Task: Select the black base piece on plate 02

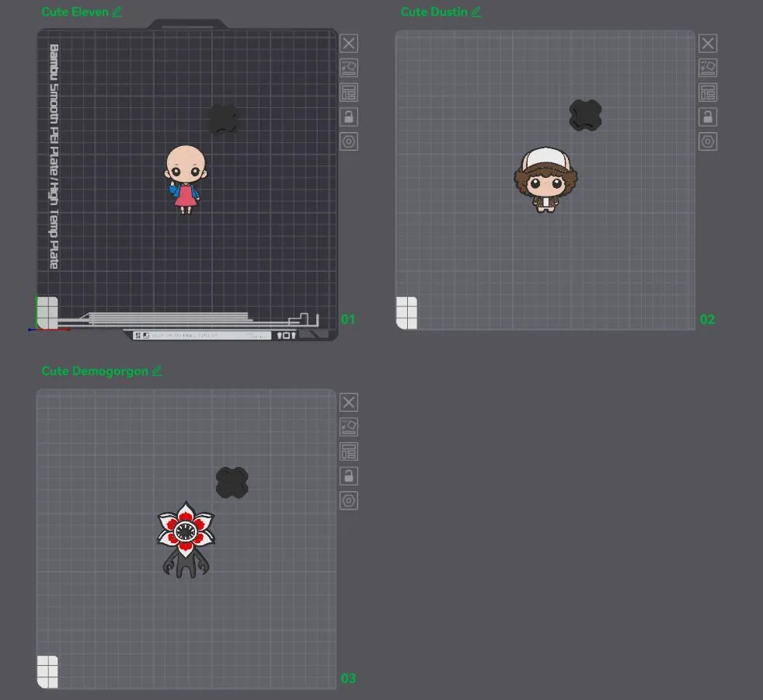Action: (585, 115)
